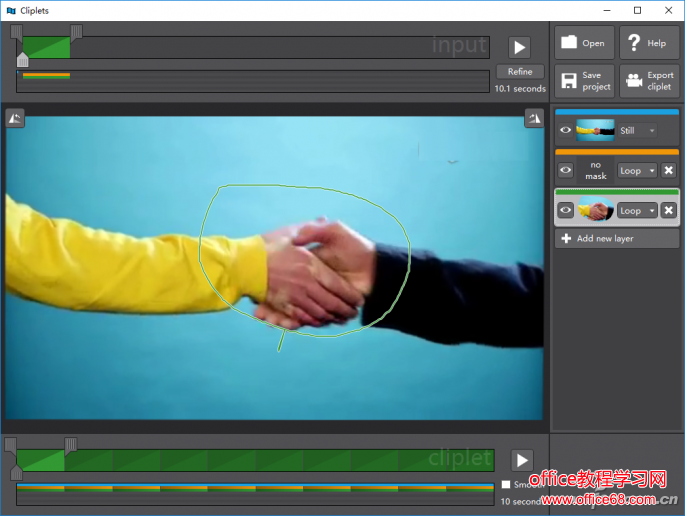Delete the orange no-mask layer

coord(668,171)
